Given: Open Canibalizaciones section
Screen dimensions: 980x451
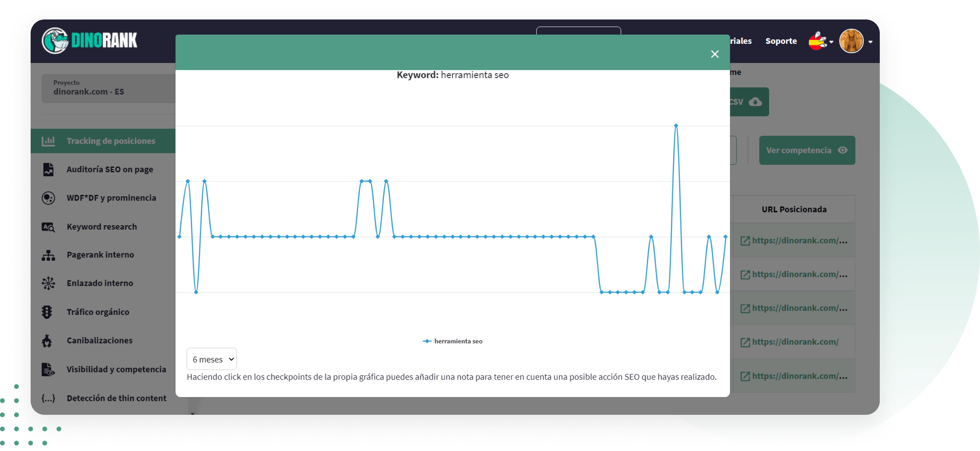Looking at the screenshot, I should point(99,340).
